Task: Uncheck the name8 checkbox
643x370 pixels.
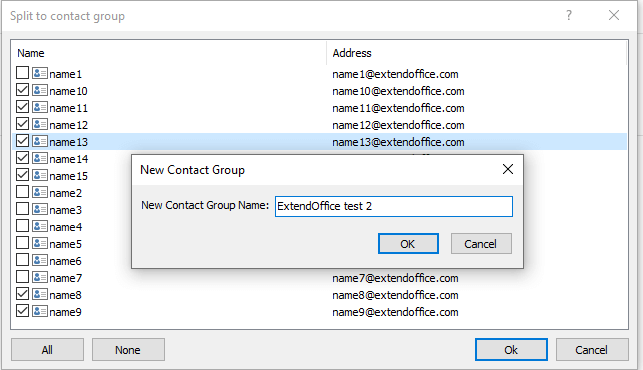Action: pos(22,294)
